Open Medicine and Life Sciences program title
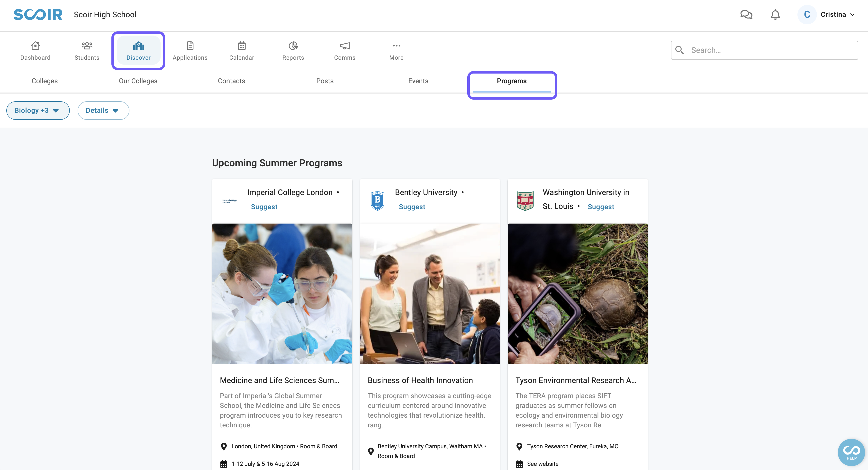 [279, 380]
